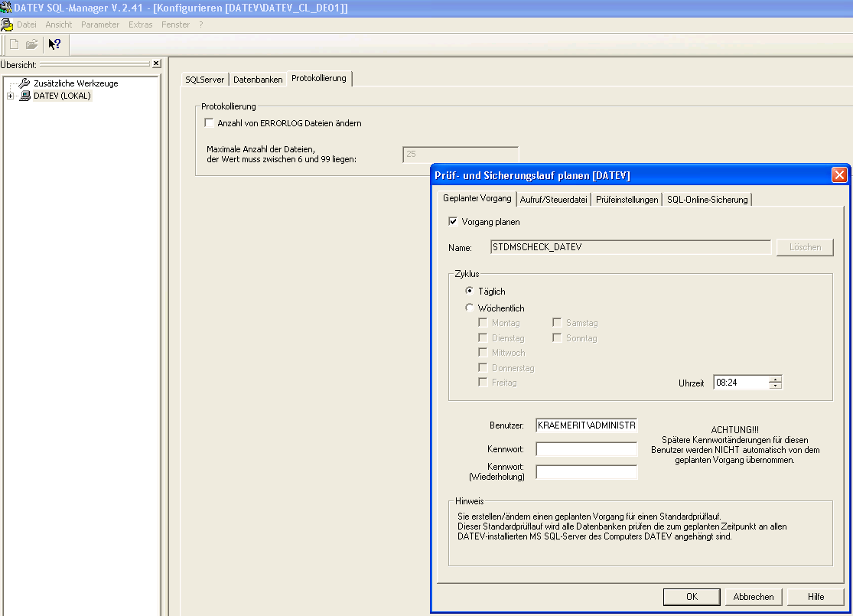Close the Prüf- und Sicherungslauf dialog

coord(839,175)
